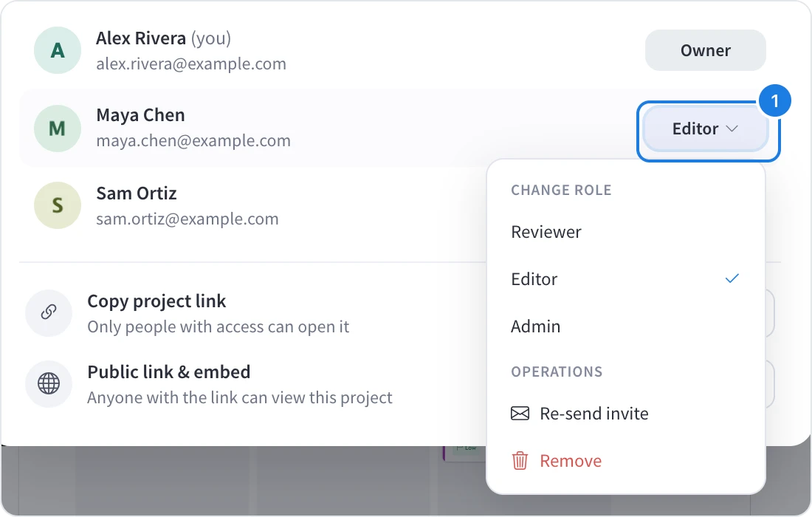Click the blue checkmark next to Editor
Screen dimensions: 812x517
(x=732, y=278)
